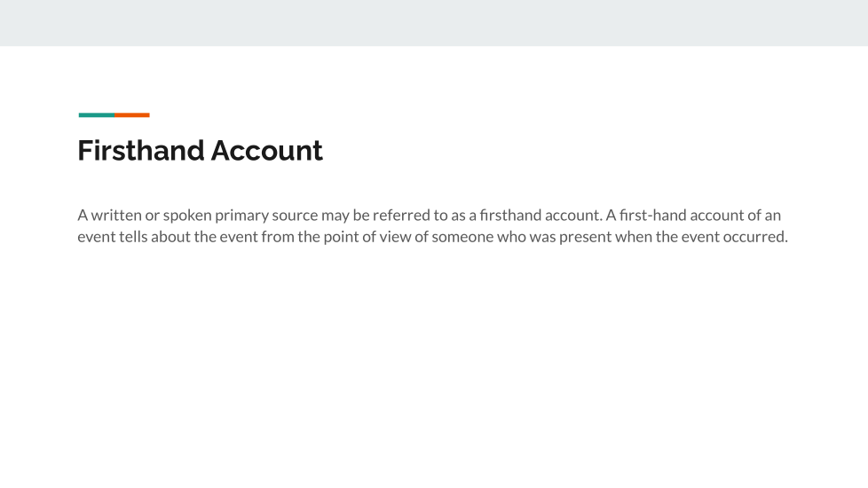
Task: Click the orange segment of the accent line
Action: pos(132,114)
